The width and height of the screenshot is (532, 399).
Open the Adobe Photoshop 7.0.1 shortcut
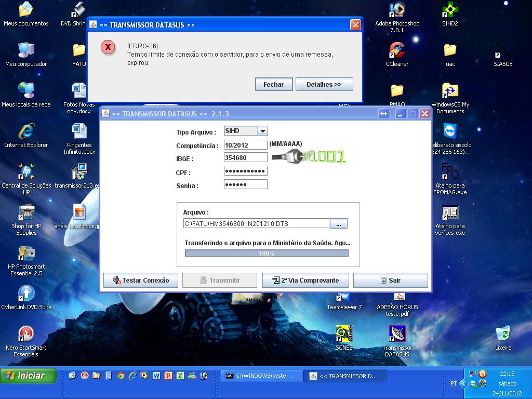tap(397, 10)
